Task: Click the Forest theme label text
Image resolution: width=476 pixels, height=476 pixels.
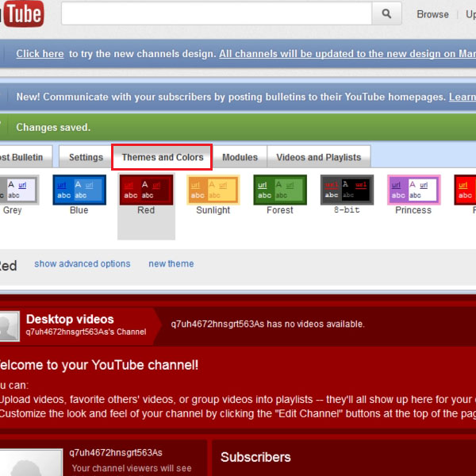Action: [x=280, y=210]
